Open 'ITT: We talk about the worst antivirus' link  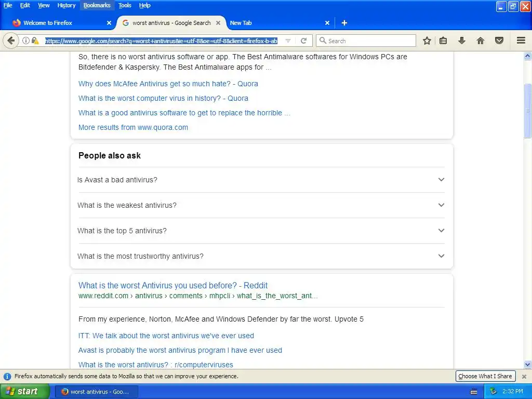[x=166, y=336]
